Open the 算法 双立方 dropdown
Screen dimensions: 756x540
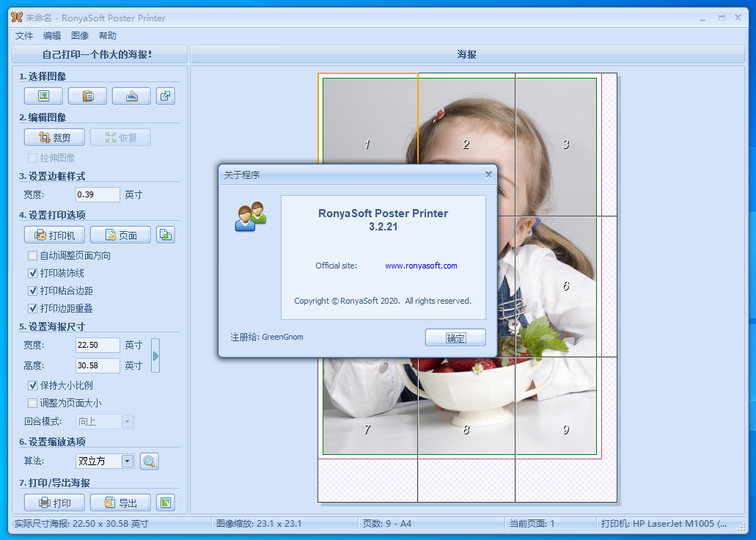pos(128,461)
